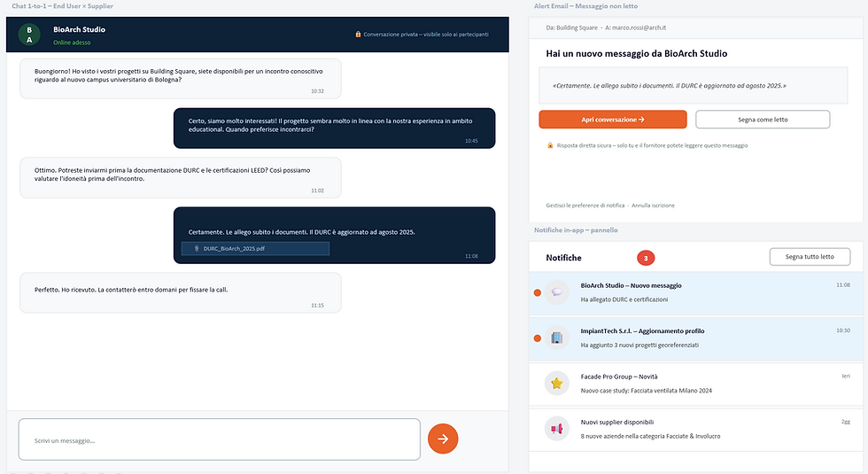This screenshot has width=868, height=474.
Task: Click Annulla iscrizione link
Action: tap(654, 206)
